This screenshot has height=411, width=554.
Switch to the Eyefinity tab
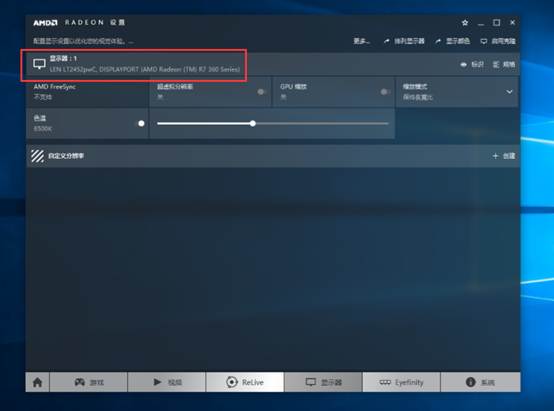click(x=401, y=382)
